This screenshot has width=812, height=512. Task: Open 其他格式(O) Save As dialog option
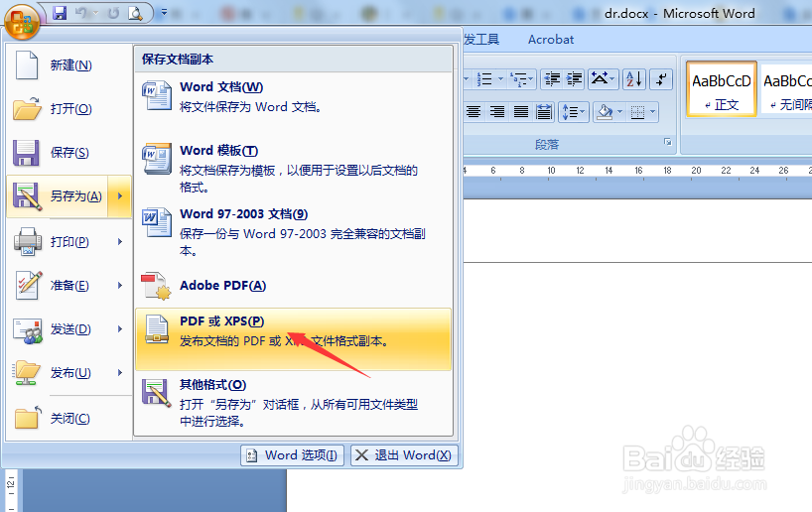[x=293, y=403]
